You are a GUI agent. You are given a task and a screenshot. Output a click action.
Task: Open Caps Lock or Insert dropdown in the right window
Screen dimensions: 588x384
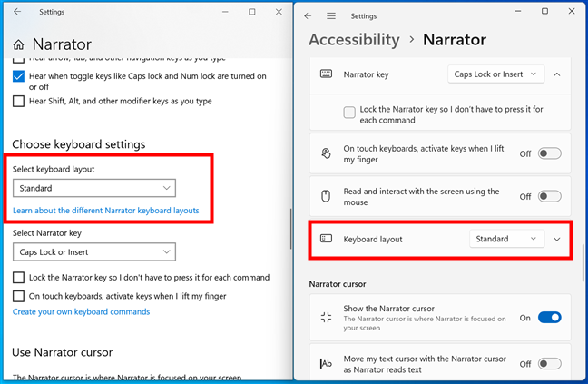click(x=495, y=74)
